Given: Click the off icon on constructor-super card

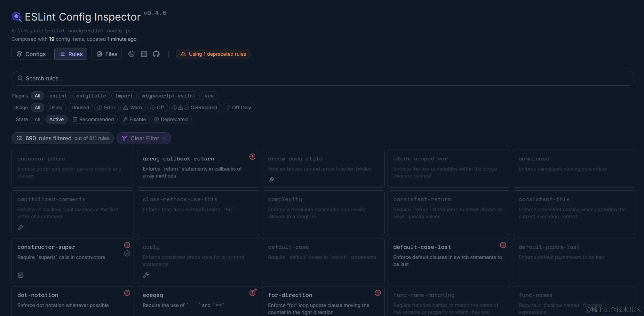Looking at the screenshot, I should point(127,253).
